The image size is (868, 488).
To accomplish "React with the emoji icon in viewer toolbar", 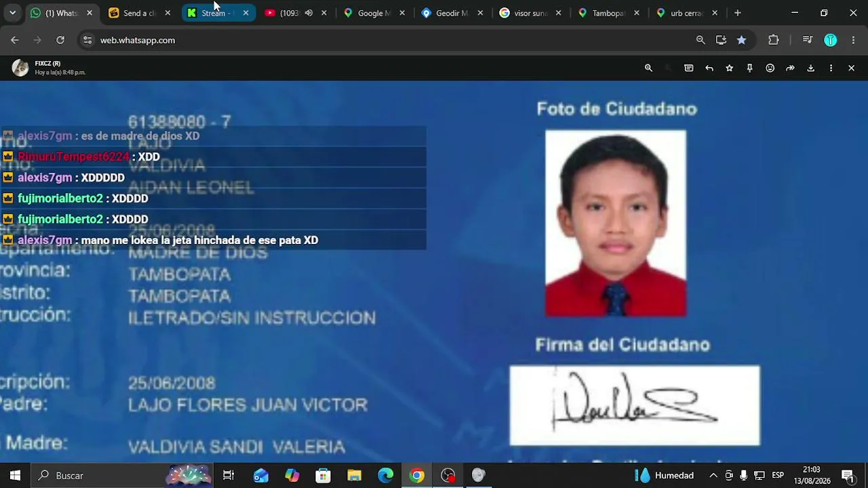I will pos(770,68).
